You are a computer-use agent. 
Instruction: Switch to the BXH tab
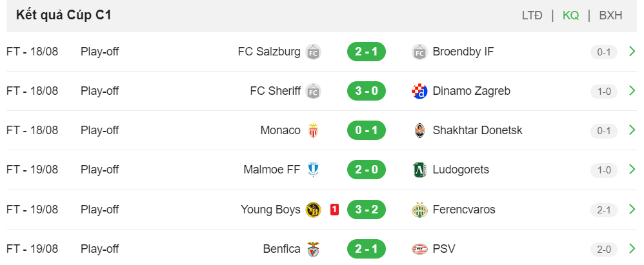coord(610,15)
